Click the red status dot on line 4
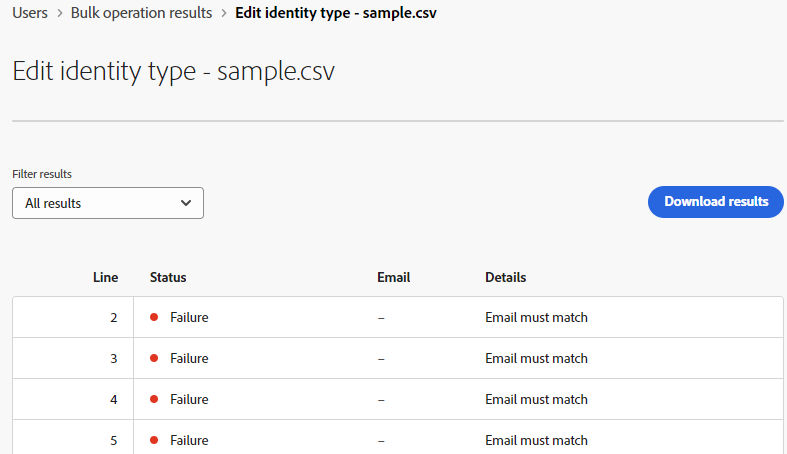The image size is (787, 454). 154,399
